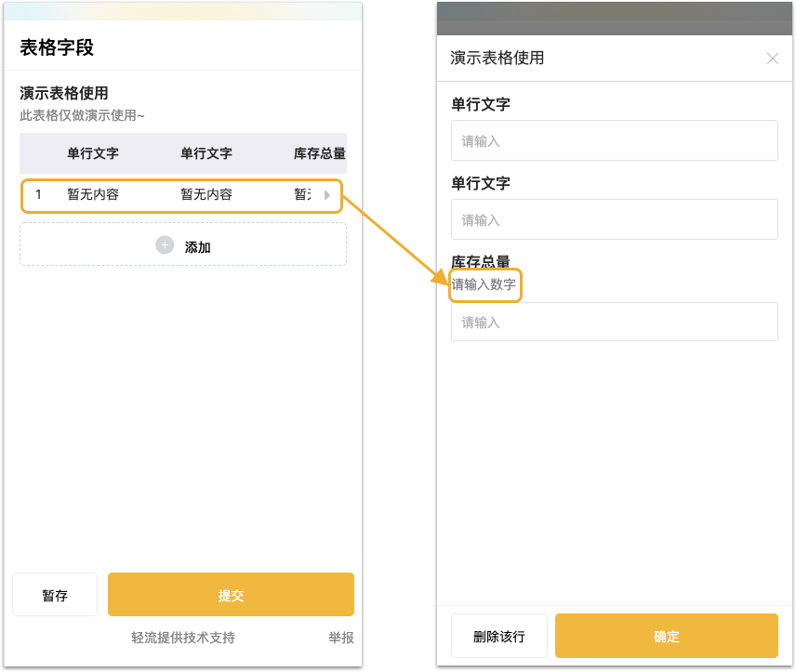Add a new table row via 添加

(183, 244)
